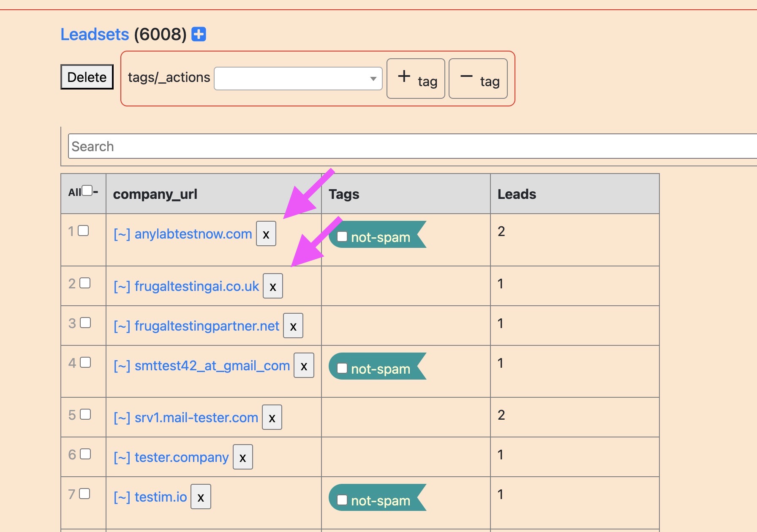757x532 pixels.
Task: Focus the Search input field
Action: pos(412,147)
